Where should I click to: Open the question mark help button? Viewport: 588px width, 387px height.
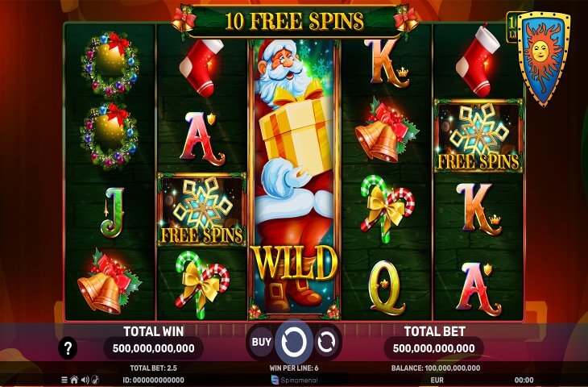(68, 348)
